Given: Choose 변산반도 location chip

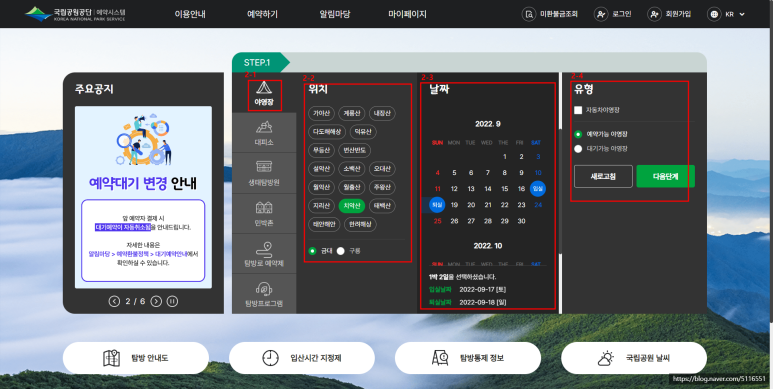Looking at the screenshot, I should pyautogui.click(x=355, y=150).
